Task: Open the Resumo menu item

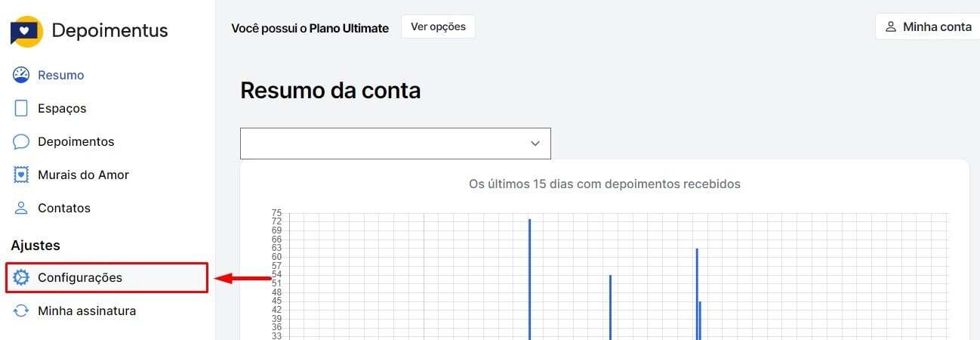Action: (x=61, y=75)
